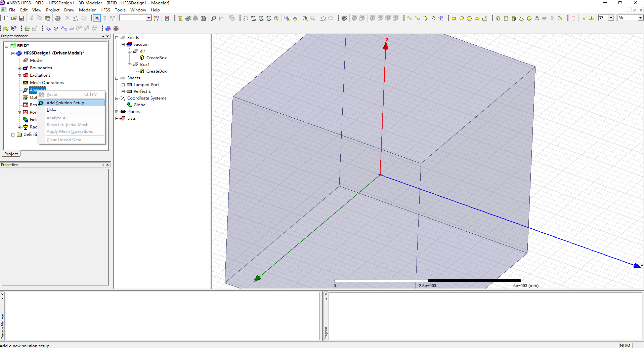Click the Validate green checkmark icon
Viewport: 644px width, 348px height.
188,18
